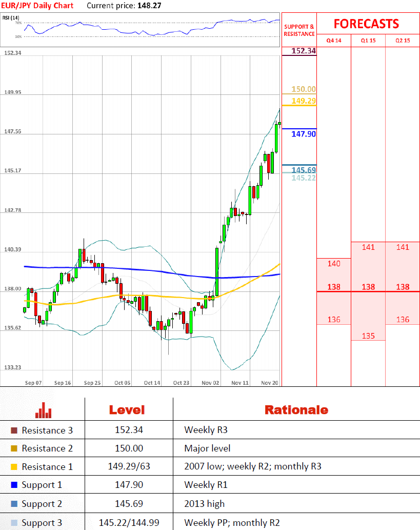Select the EUR/JPY Daily Chart title
Screen dimensions: 420x530
coord(37,6)
